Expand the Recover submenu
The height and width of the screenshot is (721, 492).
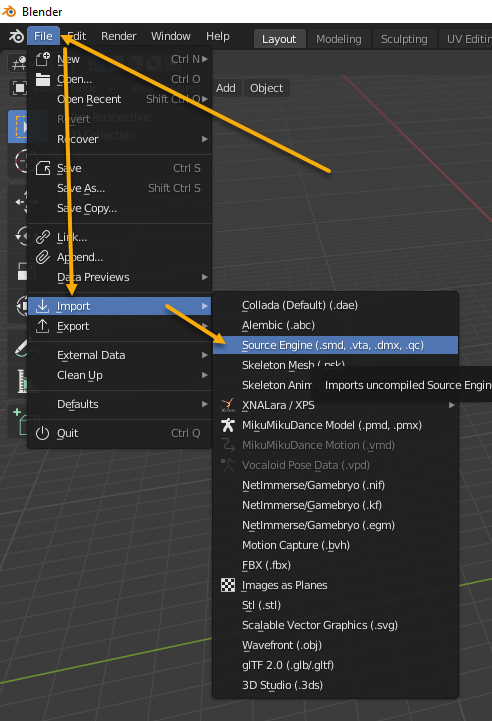pyautogui.click(x=120, y=139)
